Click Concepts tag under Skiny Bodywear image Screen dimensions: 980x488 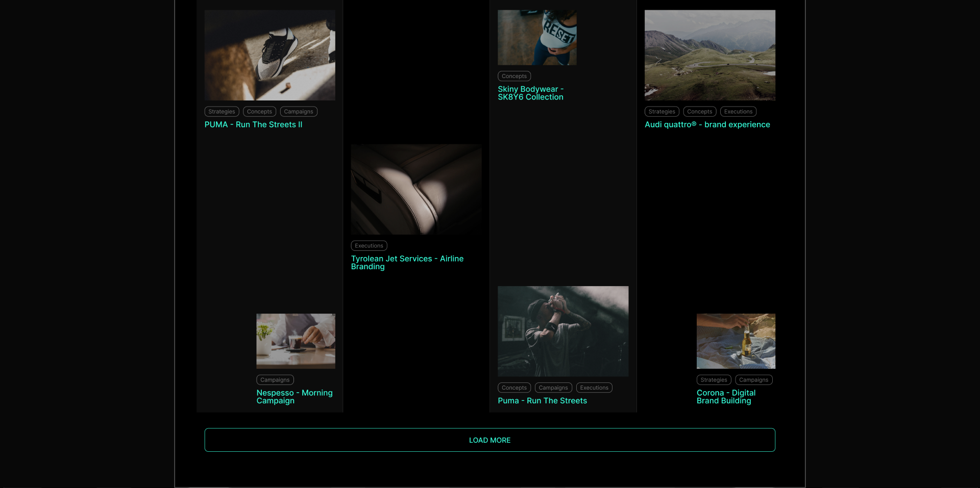pyautogui.click(x=514, y=76)
